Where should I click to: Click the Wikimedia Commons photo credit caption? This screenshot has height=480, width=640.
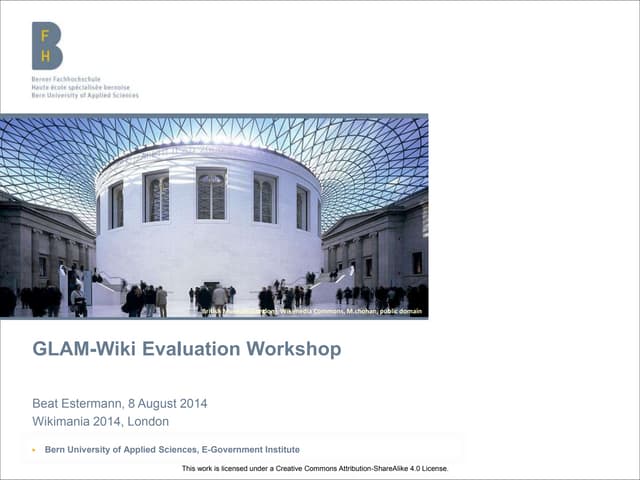tap(312, 312)
